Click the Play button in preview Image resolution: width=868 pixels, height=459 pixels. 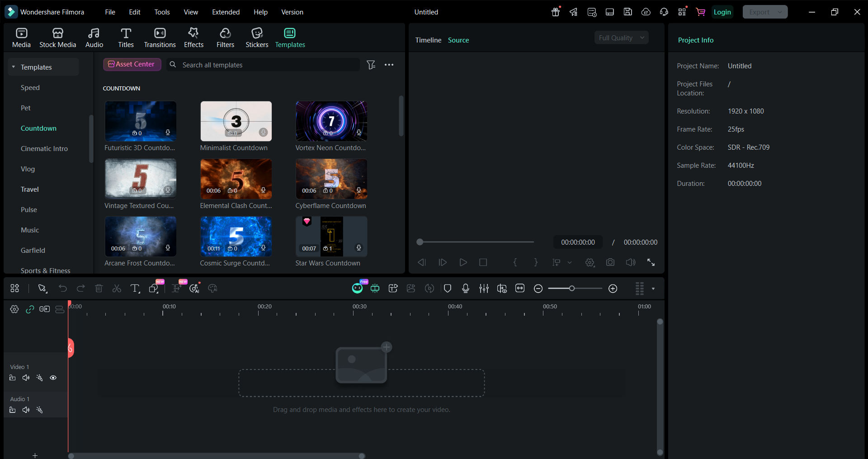click(x=463, y=262)
